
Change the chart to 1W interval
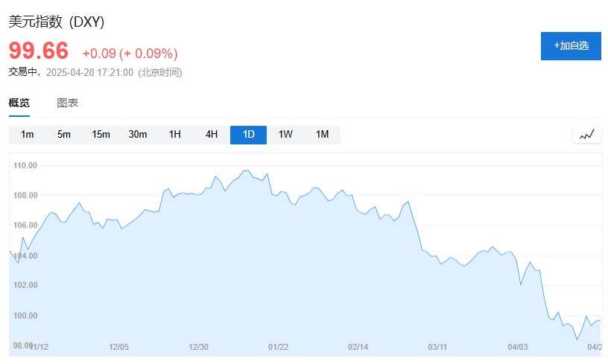[x=285, y=135]
